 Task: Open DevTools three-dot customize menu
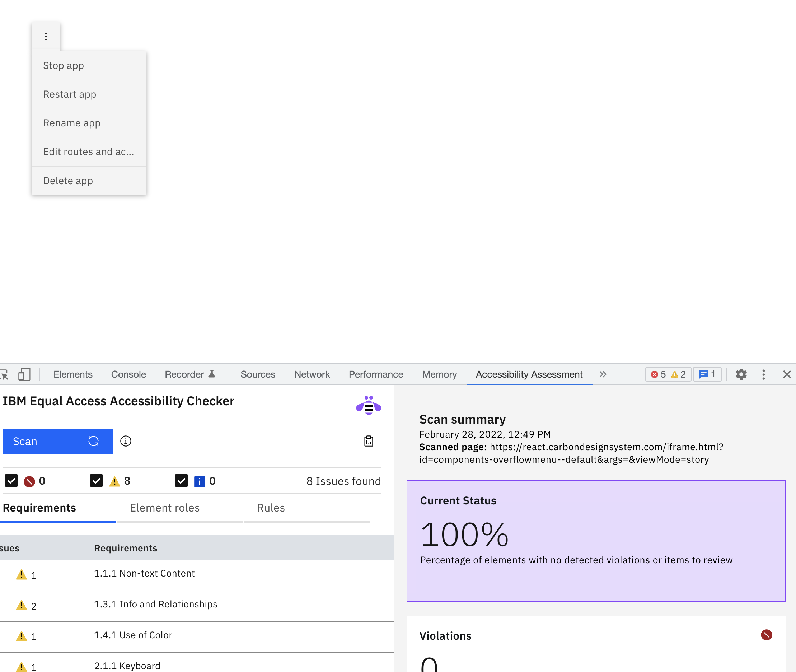coord(764,374)
